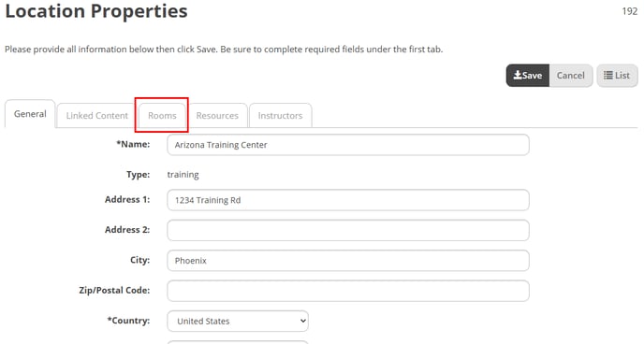Switch to the General tab

[30, 114]
